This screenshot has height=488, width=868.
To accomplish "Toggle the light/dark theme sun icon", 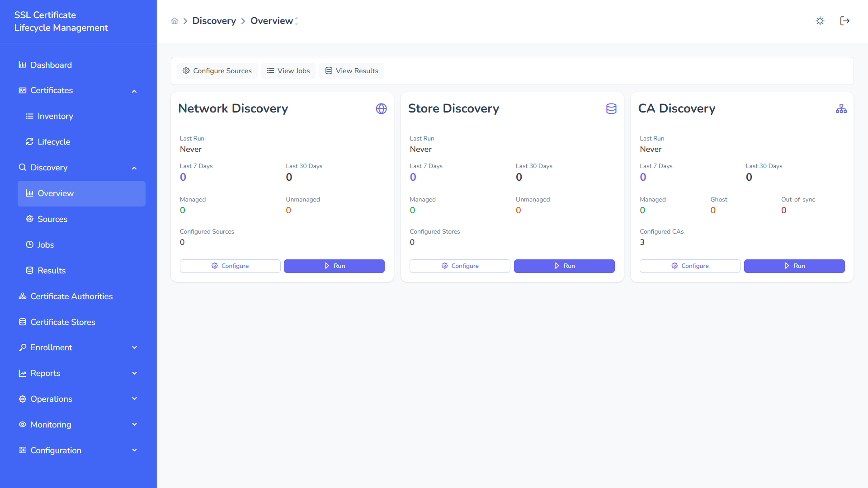I will click(820, 21).
